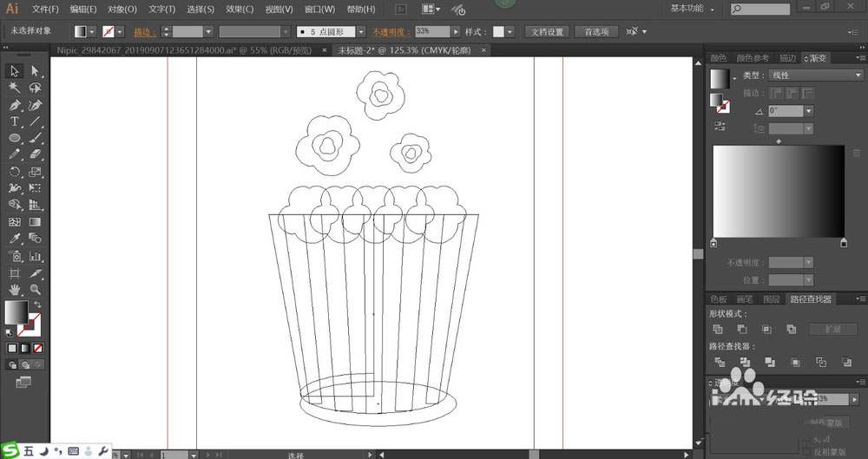Click the white gradient stop on the slider
The image size is (868, 459).
click(713, 243)
